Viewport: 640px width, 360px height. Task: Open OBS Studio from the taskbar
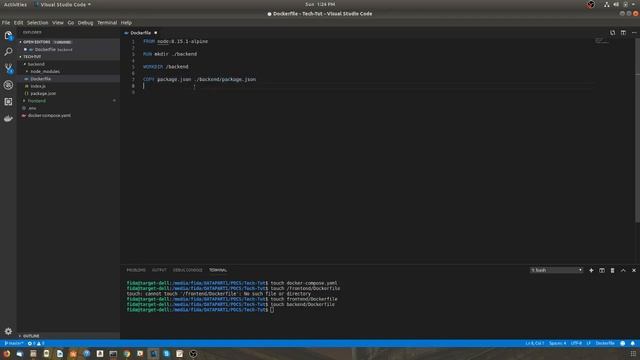tap(193, 353)
